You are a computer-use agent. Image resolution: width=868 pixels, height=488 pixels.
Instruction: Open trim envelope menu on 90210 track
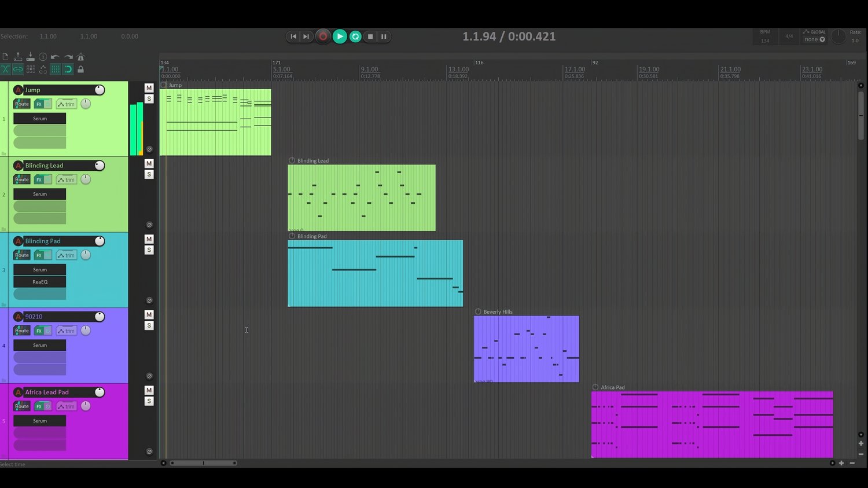click(x=67, y=331)
